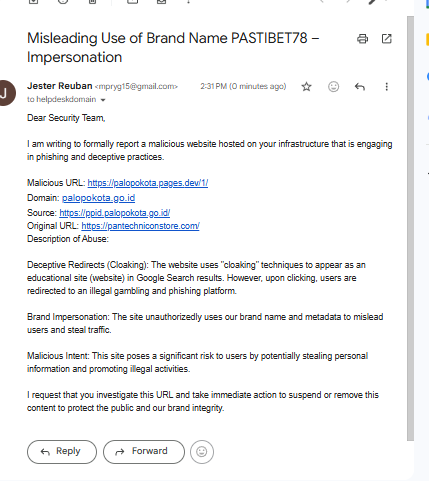Visit the pantechniconstore.com original URL link
This screenshot has width=429, height=481.
point(140,226)
